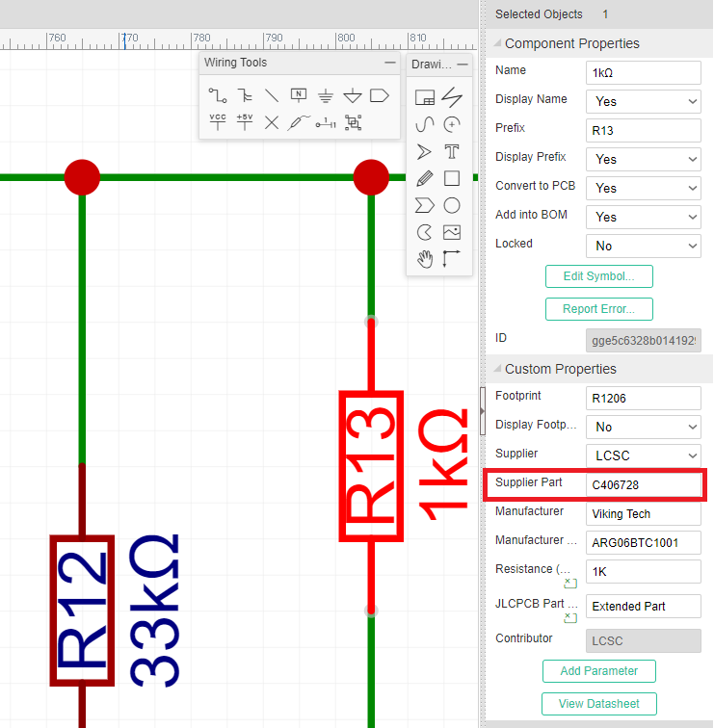The width and height of the screenshot is (714, 728).
Task: Choose the Ellipse drawing tool
Action: (451, 205)
